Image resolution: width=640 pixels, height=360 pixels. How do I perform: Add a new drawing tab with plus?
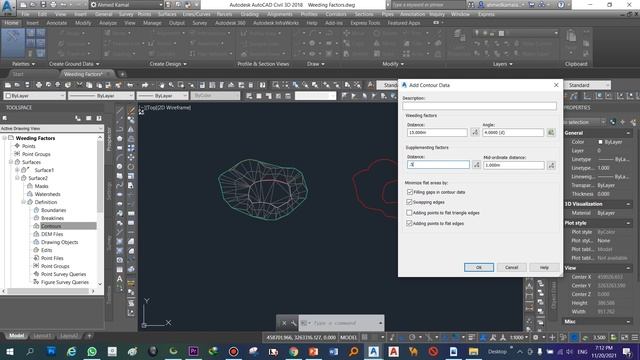(122, 74)
